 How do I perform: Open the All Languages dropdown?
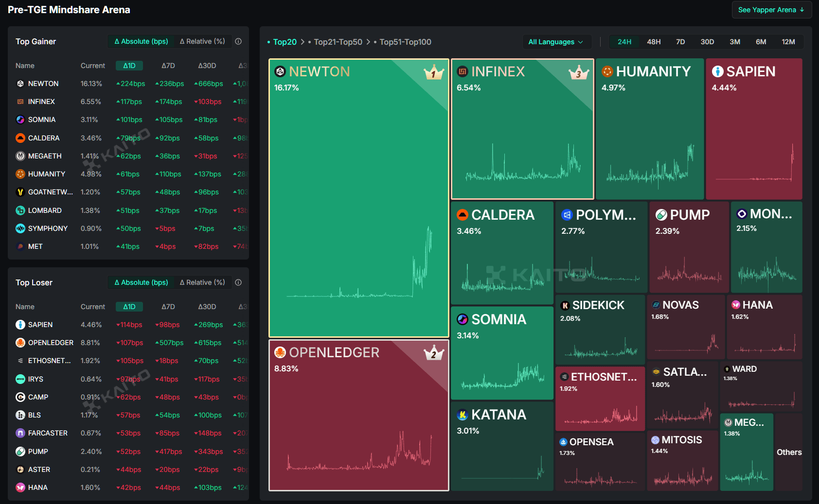point(556,42)
